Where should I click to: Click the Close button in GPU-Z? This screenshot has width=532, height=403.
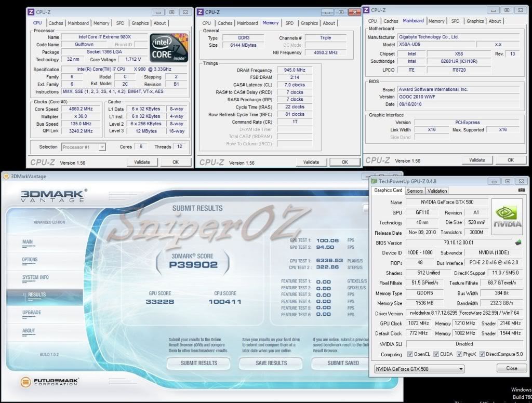(511, 368)
